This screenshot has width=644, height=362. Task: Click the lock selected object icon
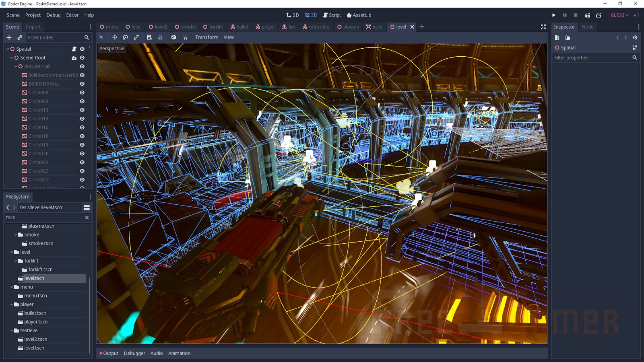tap(160, 37)
